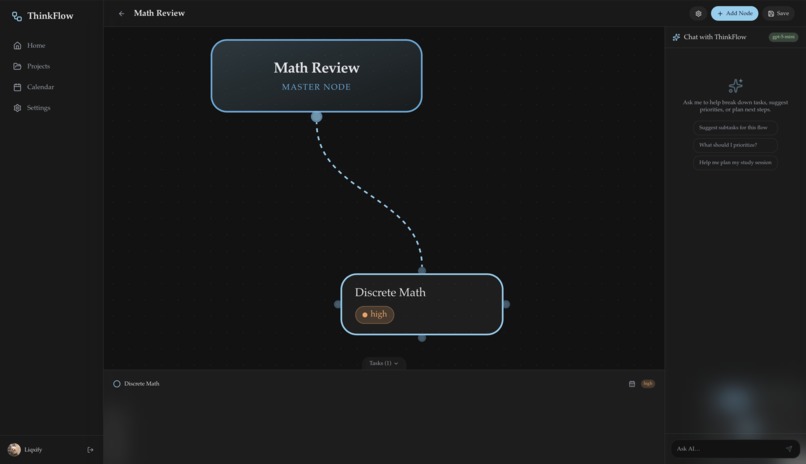Click Discrete Math node right handle

(506, 304)
